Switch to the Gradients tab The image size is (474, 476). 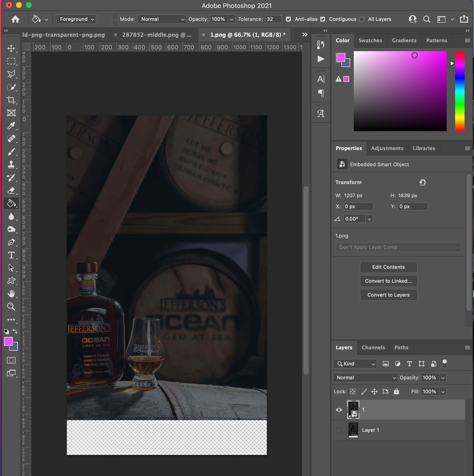click(x=404, y=40)
